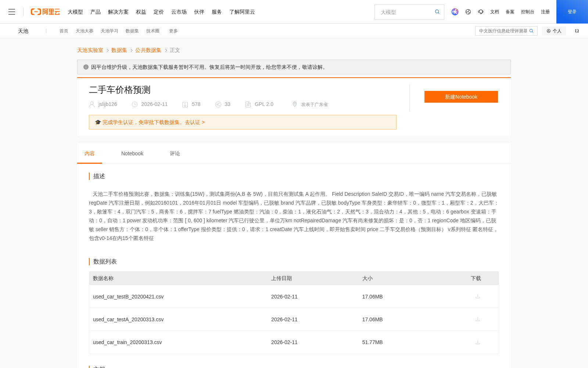Image resolution: width=588 pixels, height=368 pixels.
Task: Open 定价 menu
Action: point(159,12)
